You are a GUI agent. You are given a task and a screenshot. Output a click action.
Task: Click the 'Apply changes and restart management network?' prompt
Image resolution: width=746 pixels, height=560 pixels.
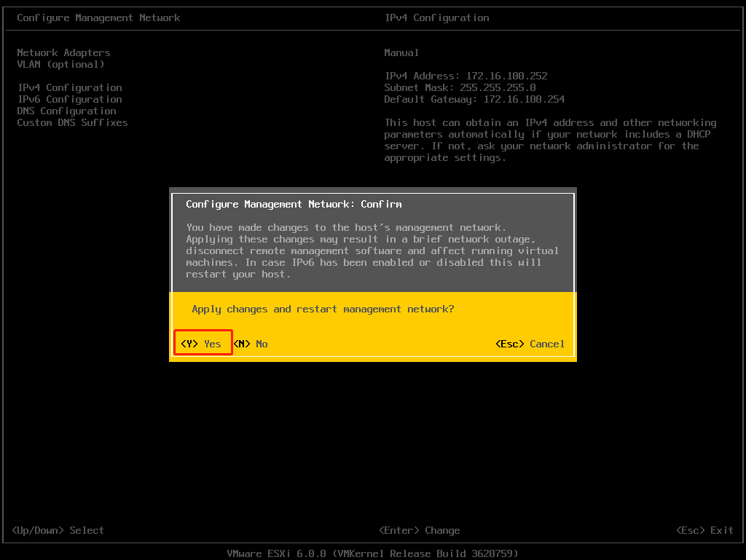pyautogui.click(x=323, y=309)
